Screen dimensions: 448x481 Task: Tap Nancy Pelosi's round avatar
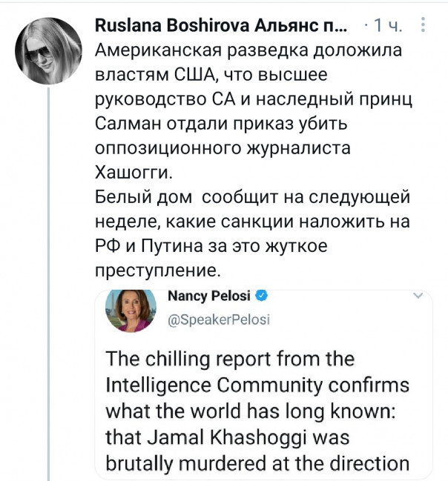point(132,309)
